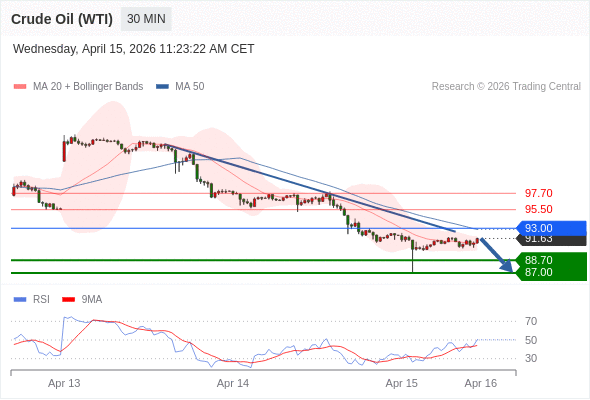Click the blue downward forecast arrow
Image resolution: width=590 pixels, height=400 pixels.
497,255
